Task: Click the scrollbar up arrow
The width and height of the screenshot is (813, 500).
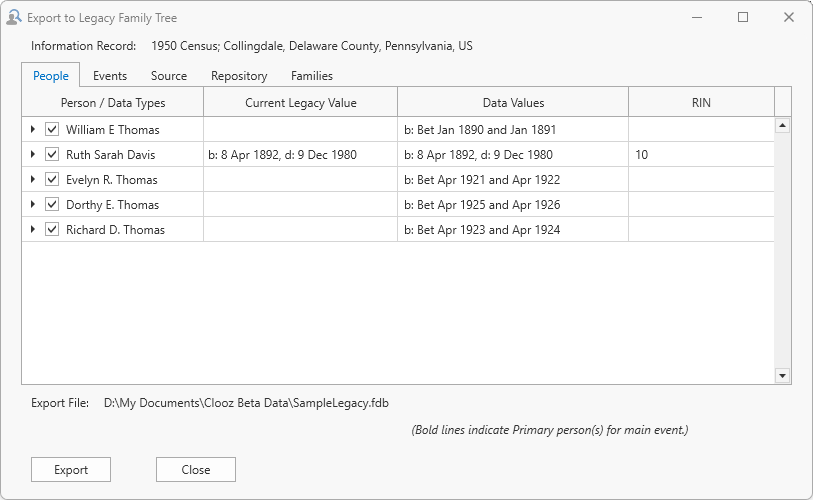Action: click(782, 125)
